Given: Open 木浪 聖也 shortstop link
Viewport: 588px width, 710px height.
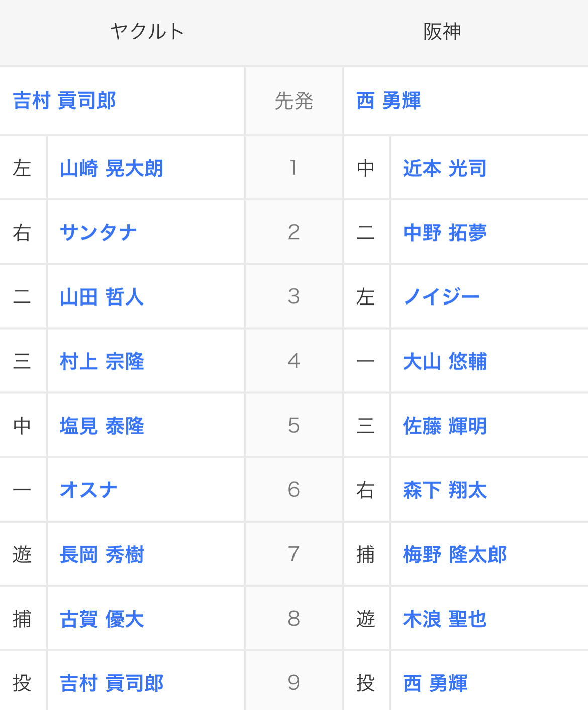Looking at the screenshot, I should coord(445,619).
